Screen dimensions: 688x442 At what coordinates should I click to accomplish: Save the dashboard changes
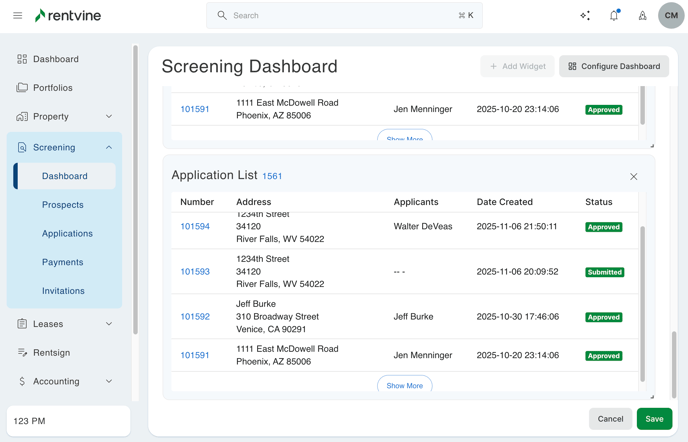654,419
